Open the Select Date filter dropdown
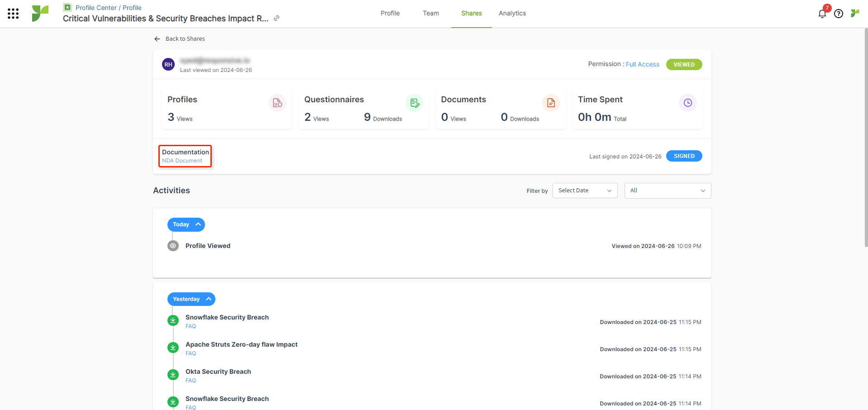The image size is (868, 410). point(584,191)
